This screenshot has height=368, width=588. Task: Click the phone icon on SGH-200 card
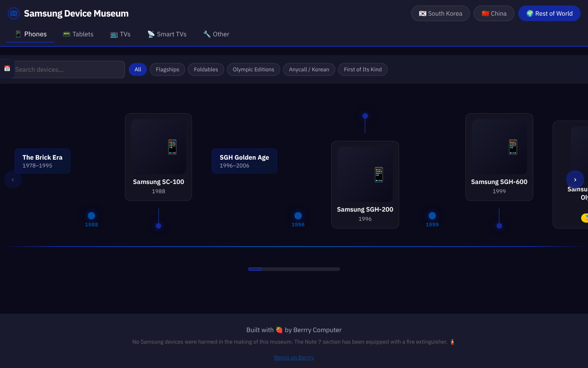(379, 174)
